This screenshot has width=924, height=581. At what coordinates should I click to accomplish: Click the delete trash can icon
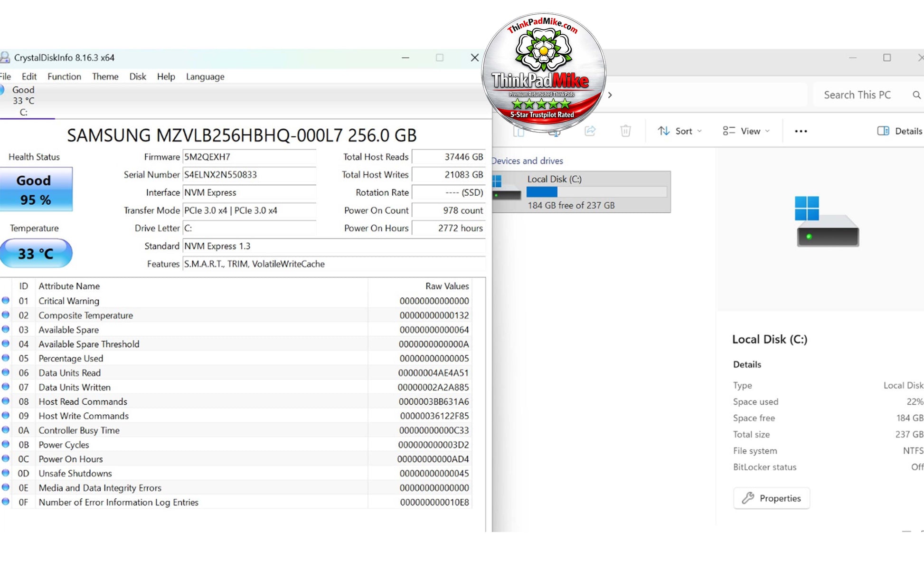click(625, 131)
